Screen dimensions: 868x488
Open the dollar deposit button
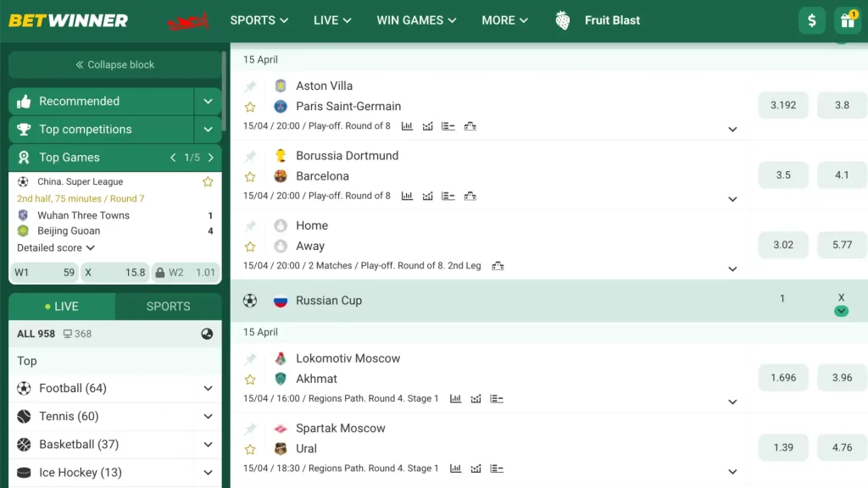811,20
